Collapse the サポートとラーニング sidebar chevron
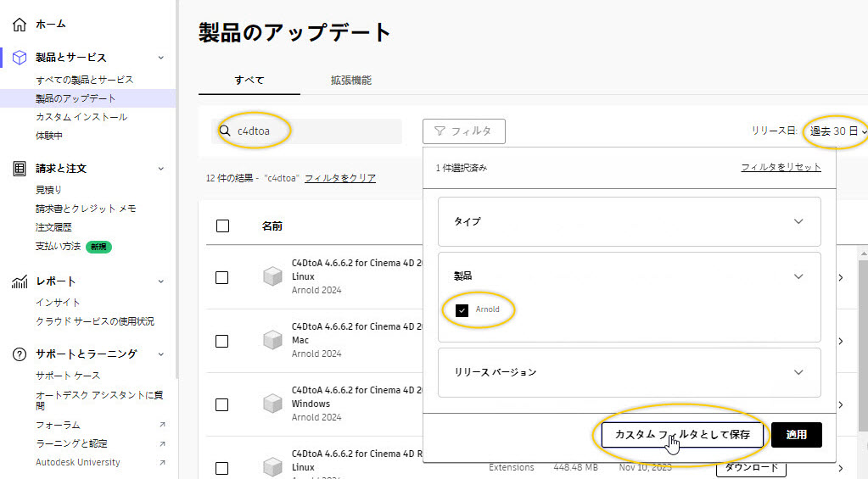 point(161,354)
